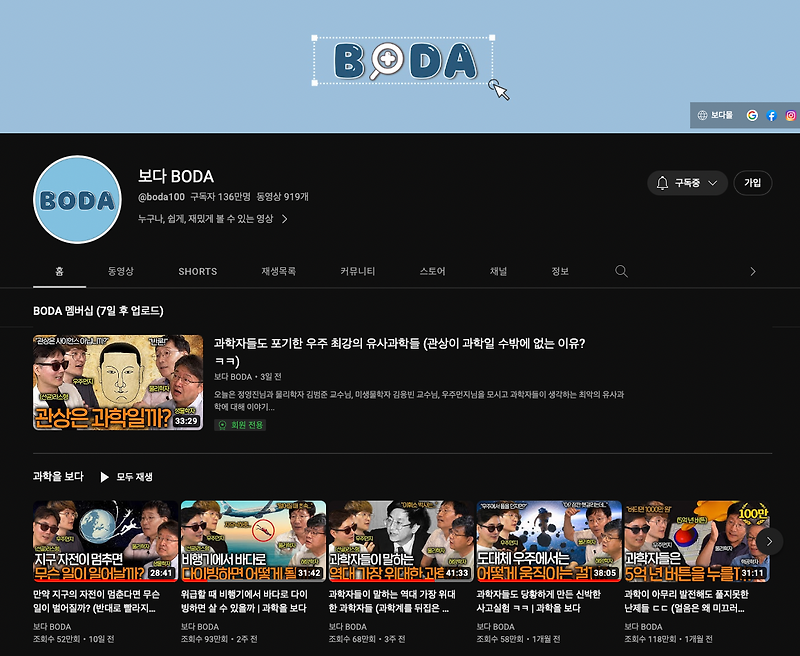Click the play icon beside 모두 재생
Image resolution: width=800 pixels, height=656 pixels.
tap(105, 477)
